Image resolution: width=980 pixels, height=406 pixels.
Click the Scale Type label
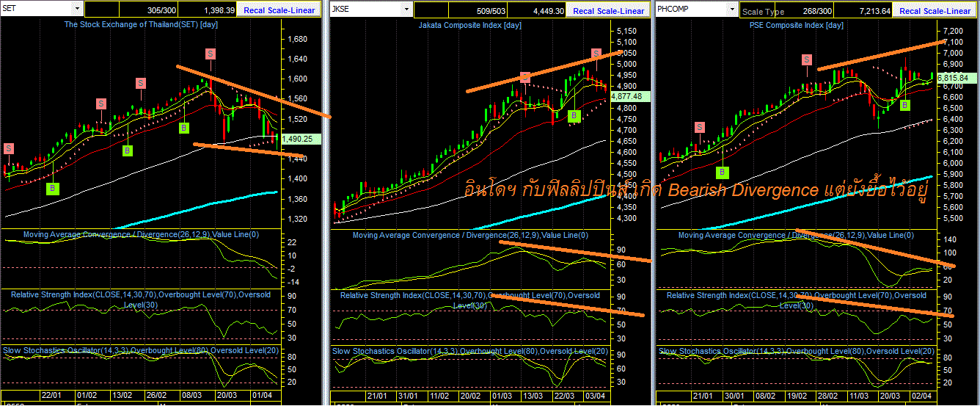click(x=763, y=12)
